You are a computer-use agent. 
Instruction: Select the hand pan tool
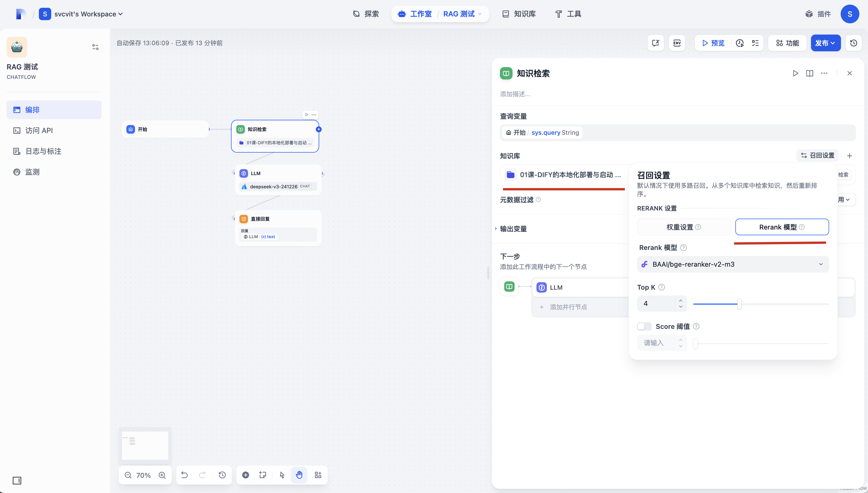pos(299,475)
